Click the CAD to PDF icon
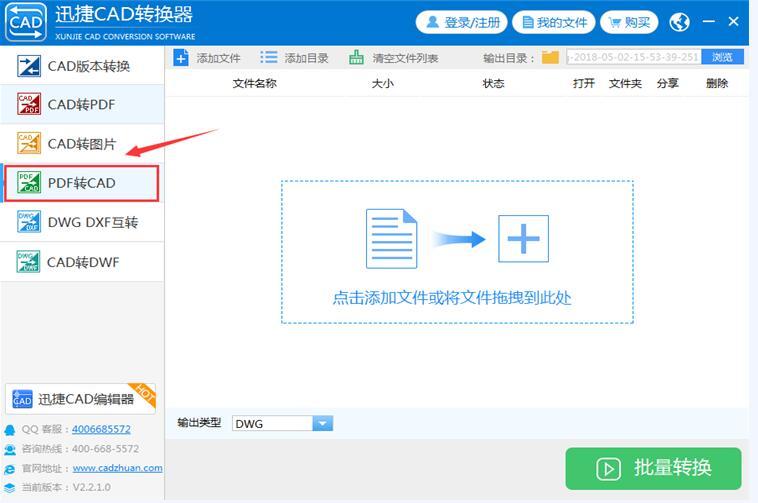The image size is (758, 503). point(29,104)
